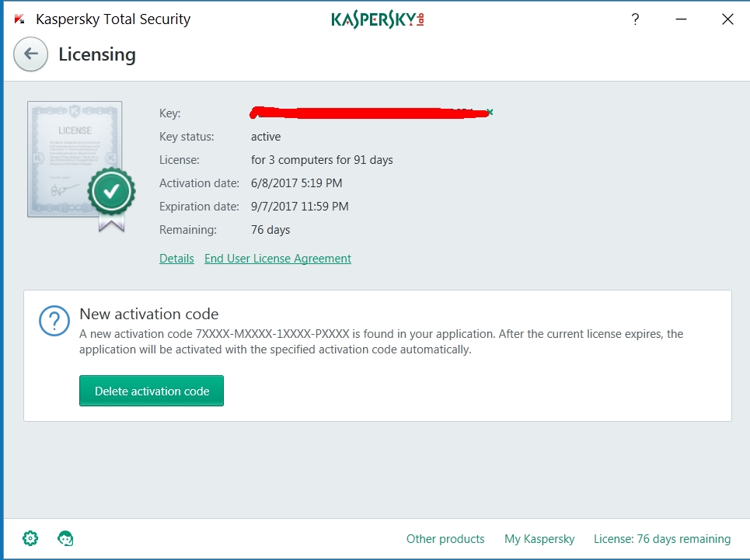Click expiration date '9/7/2017 11:59 PM'
Screen dimensions: 750x560
coord(300,207)
